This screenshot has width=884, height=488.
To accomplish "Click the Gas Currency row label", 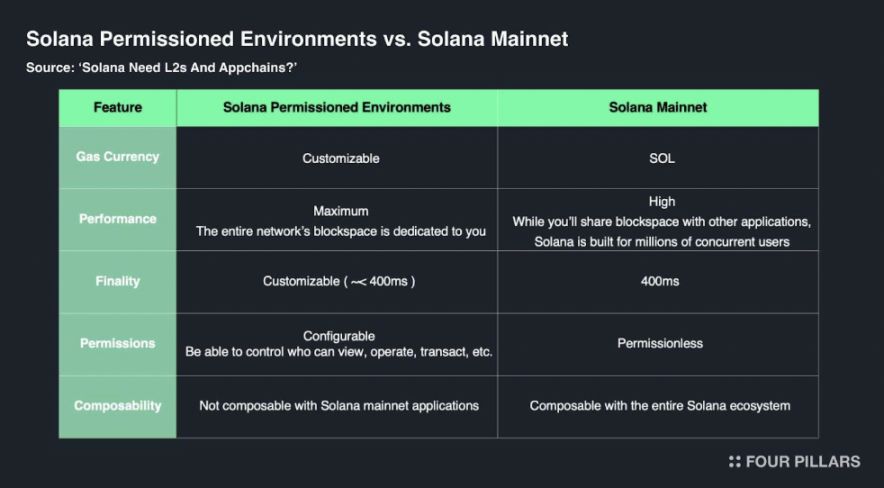I will tap(117, 157).
